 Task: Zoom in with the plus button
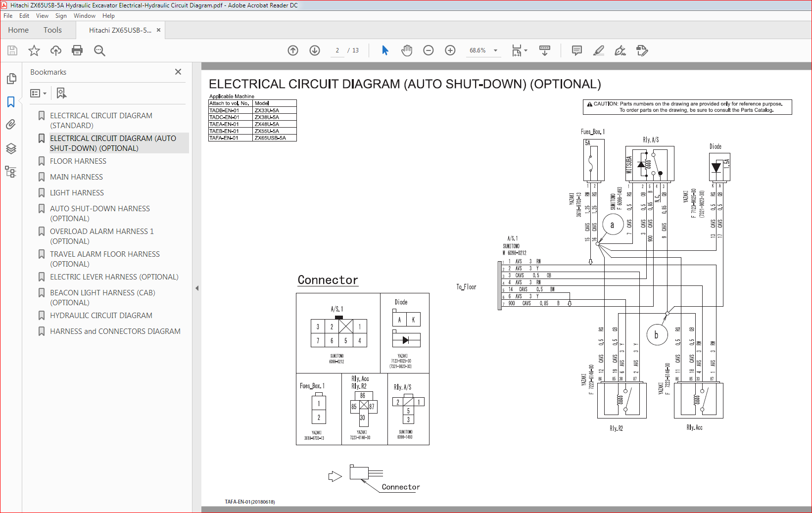click(x=450, y=50)
